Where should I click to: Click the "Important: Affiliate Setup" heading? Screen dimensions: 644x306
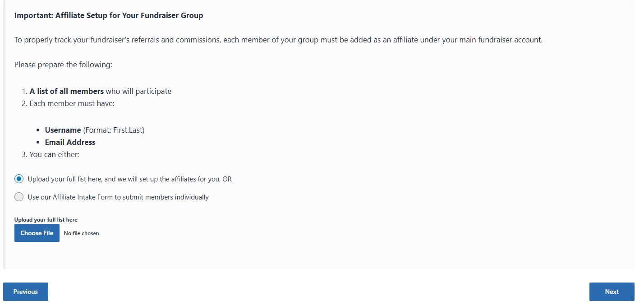pyautogui.click(x=109, y=16)
